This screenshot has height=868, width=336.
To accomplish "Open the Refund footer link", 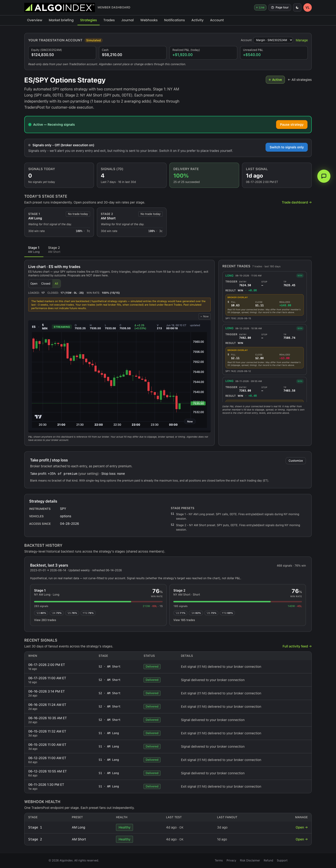I will pyautogui.click(x=268, y=860).
